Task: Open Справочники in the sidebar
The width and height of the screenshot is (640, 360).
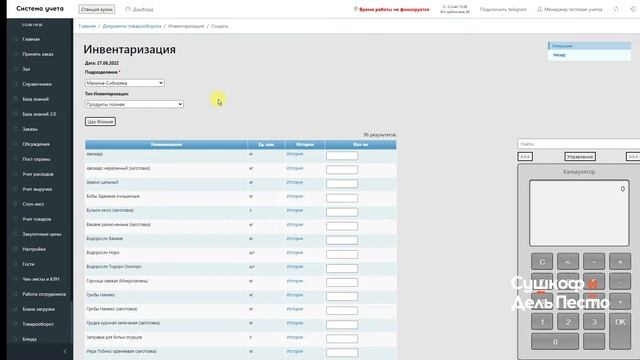Action: click(37, 84)
